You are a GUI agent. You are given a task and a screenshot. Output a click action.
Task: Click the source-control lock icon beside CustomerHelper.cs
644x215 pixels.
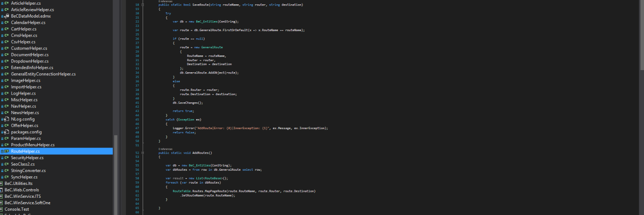coord(2,48)
